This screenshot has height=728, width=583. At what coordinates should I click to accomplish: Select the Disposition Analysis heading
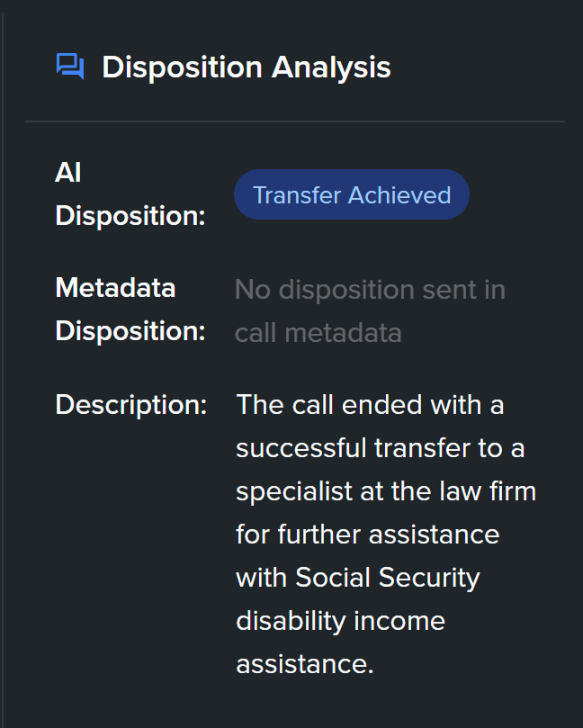247,67
